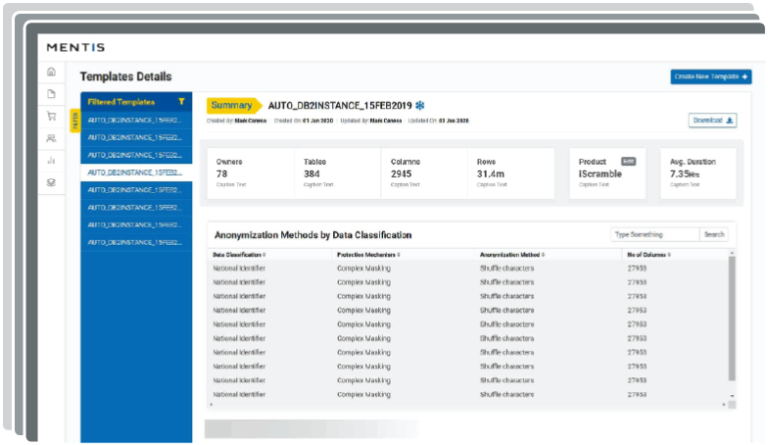Screen dimensions: 768x445
Task: Sort by No of Columns header
Action: [x=651, y=255]
